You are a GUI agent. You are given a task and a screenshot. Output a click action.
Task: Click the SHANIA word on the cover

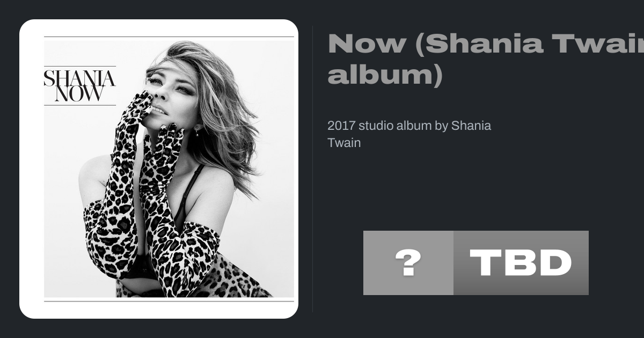(x=79, y=78)
